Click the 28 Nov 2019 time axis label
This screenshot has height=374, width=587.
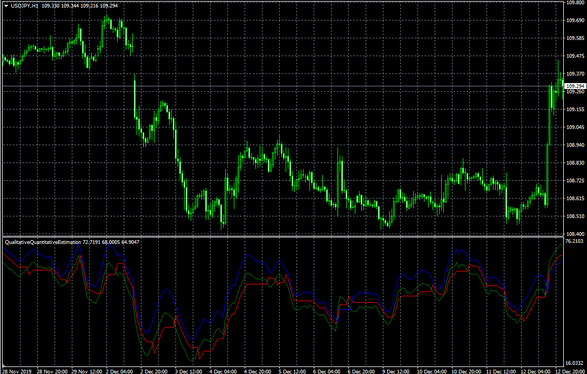click(x=18, y=371)
